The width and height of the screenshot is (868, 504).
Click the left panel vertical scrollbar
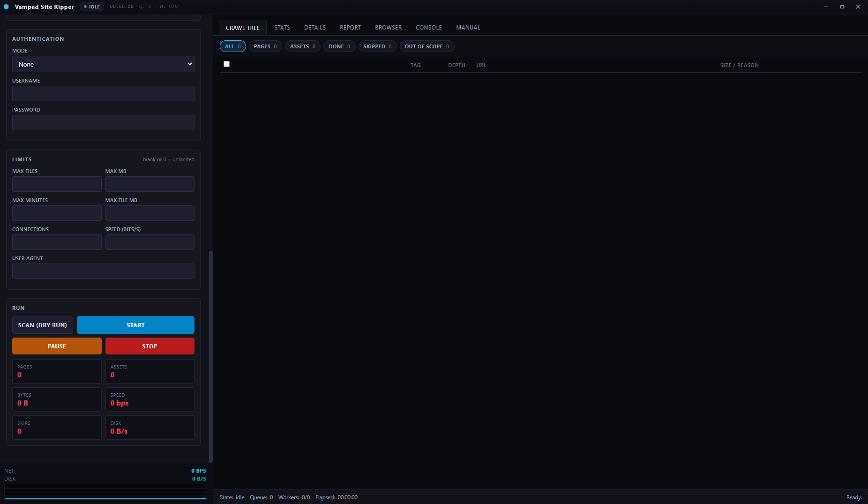click(x=211, y=356)
